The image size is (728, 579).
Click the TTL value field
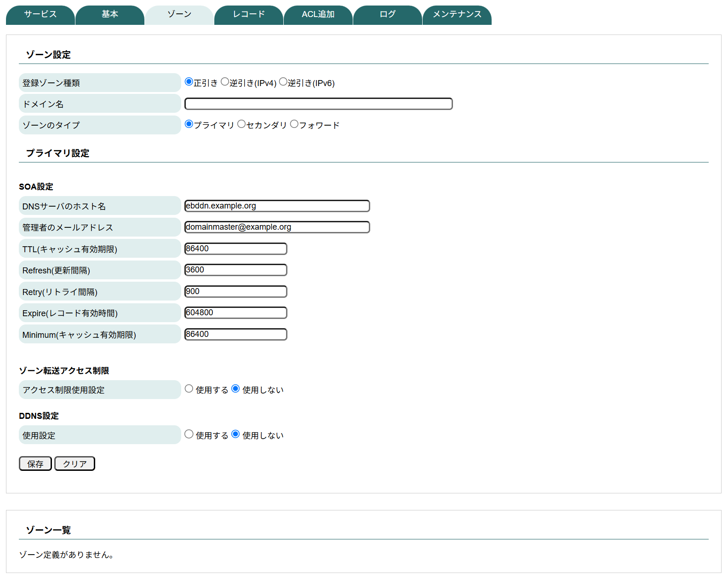pos(235,249)
